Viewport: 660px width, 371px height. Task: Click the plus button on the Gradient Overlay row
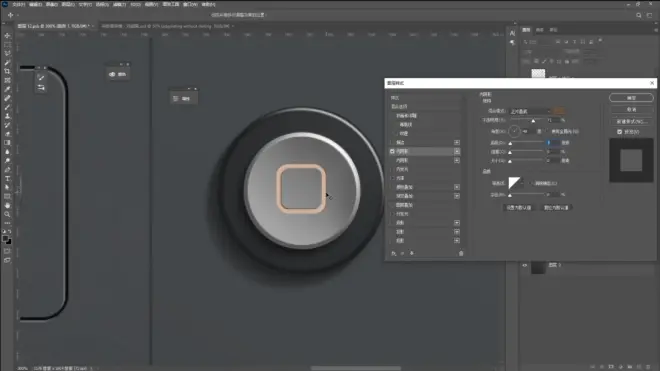click(x=457, y=196)
